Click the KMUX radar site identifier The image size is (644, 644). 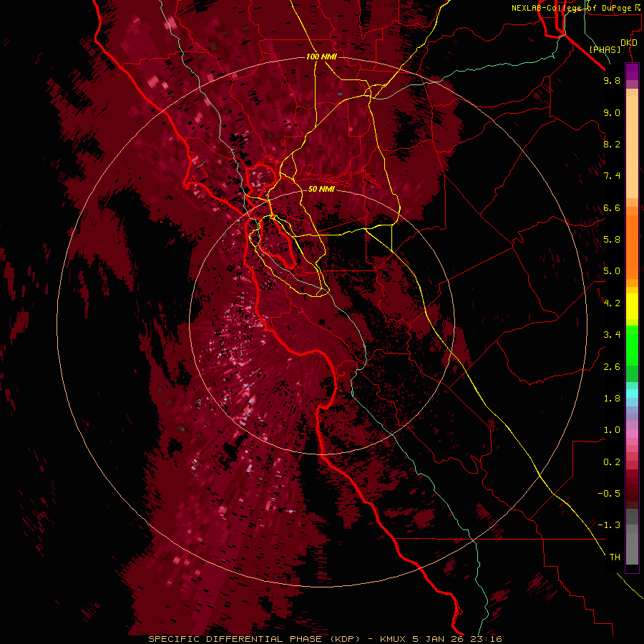394,639
